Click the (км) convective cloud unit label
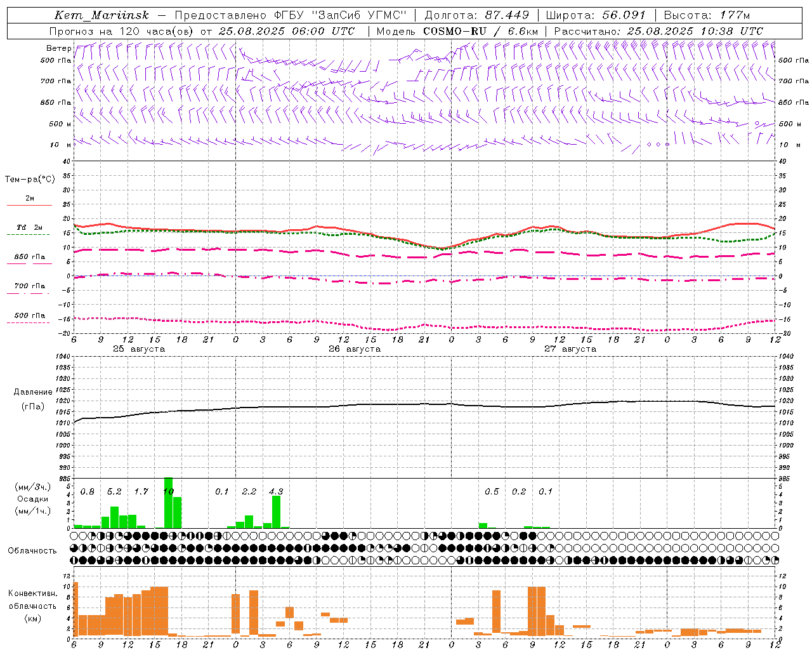Viewport: 812px width, 650px height. (33, 618)
